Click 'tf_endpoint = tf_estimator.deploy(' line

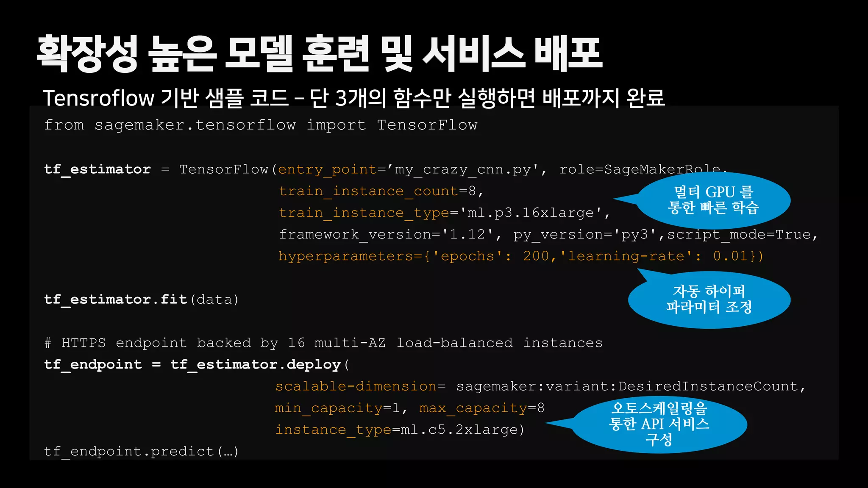tap(197, 364)
